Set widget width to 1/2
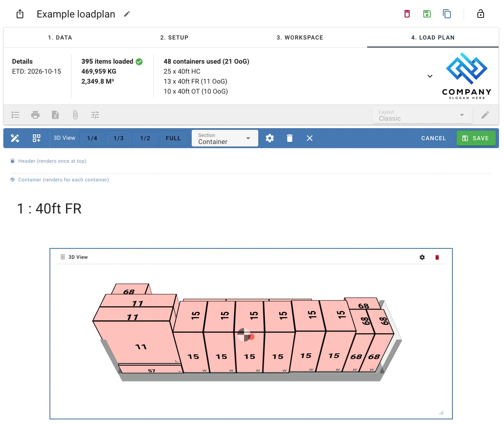 pyautogui.click(x=145, y=138)
